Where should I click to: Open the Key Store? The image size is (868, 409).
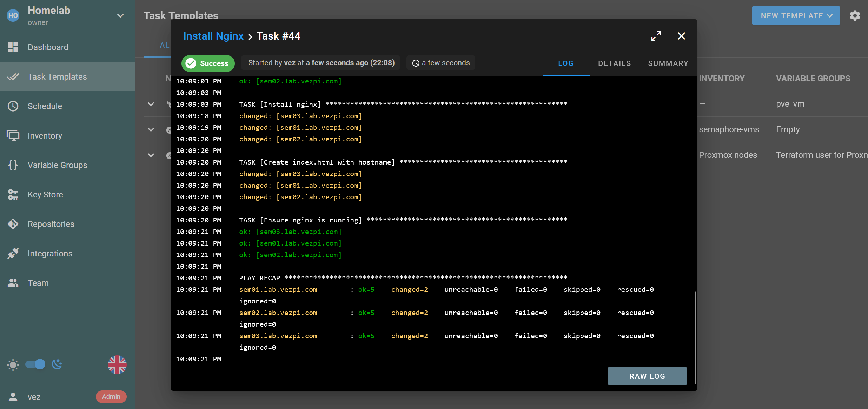click(x=45, y=194)
